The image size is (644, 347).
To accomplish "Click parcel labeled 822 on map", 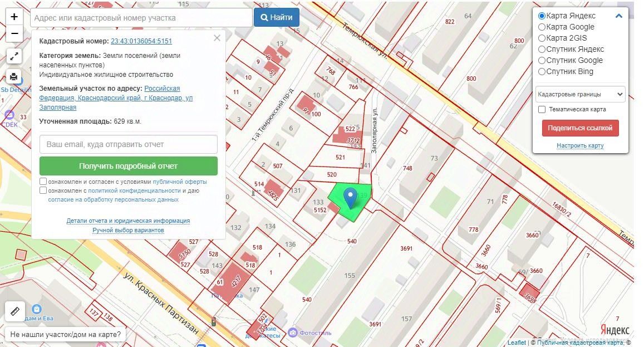I will pos(450,21).
